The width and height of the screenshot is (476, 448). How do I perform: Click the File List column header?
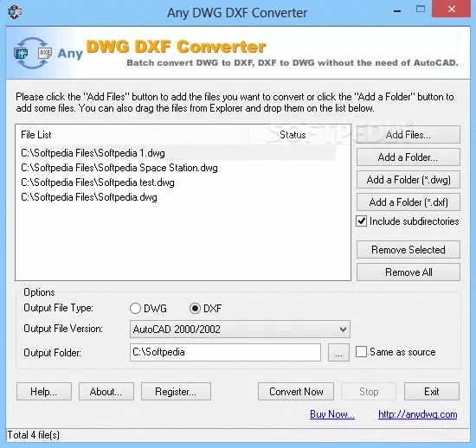coord(132,135)
